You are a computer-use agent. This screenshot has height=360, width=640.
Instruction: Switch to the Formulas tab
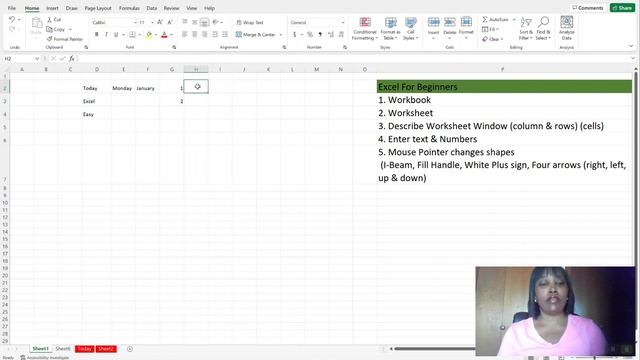coord(129,8)
